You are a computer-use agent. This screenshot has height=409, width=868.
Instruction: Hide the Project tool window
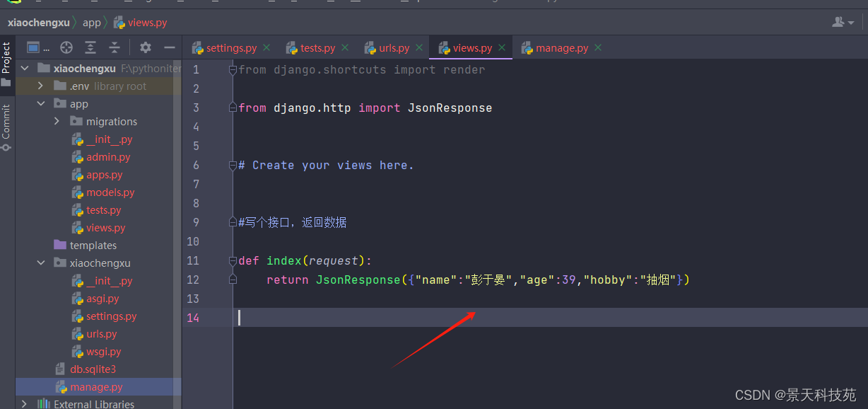170,47
